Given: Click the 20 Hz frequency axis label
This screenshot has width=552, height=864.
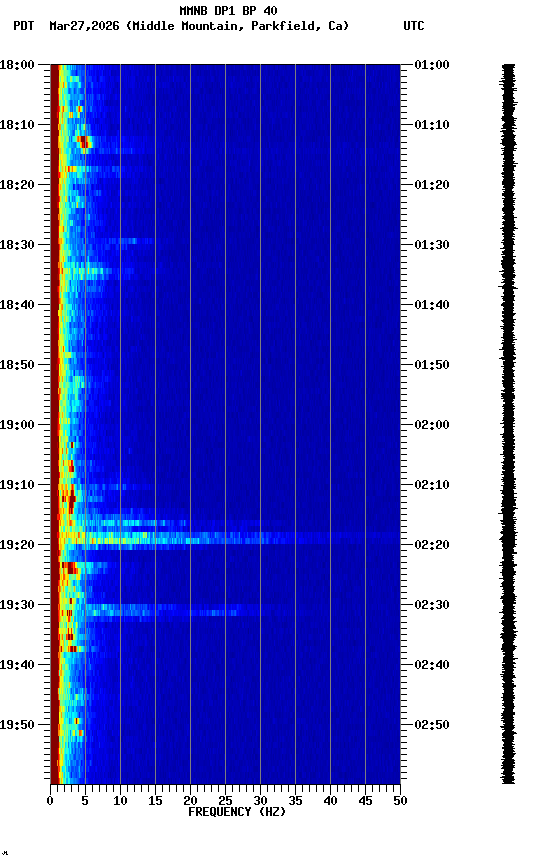Looking at the screenshot, I should pos(190,801).
